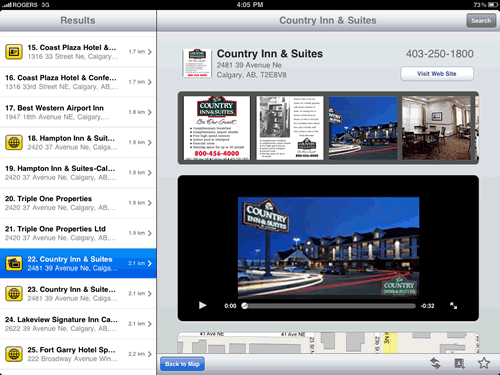
Task: Open the dining room photo thumbnail
Action: pyautogui.click(x=436, y=128)
